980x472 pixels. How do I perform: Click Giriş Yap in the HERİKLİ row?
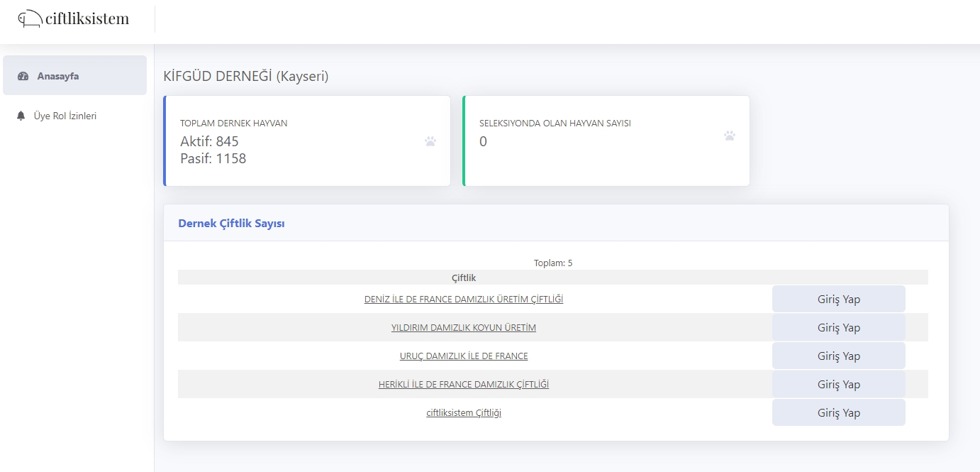point(838,385)
